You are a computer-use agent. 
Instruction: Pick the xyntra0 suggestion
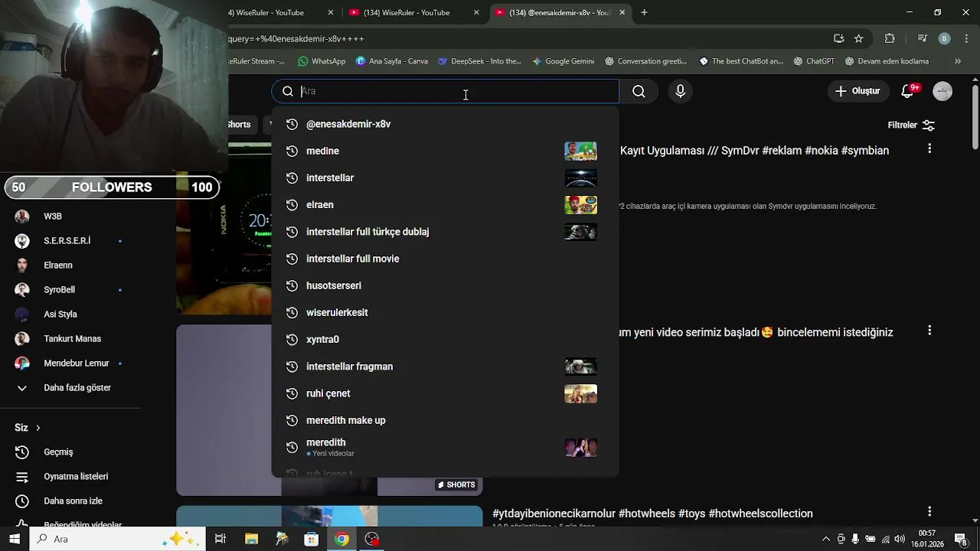(445, 339)
